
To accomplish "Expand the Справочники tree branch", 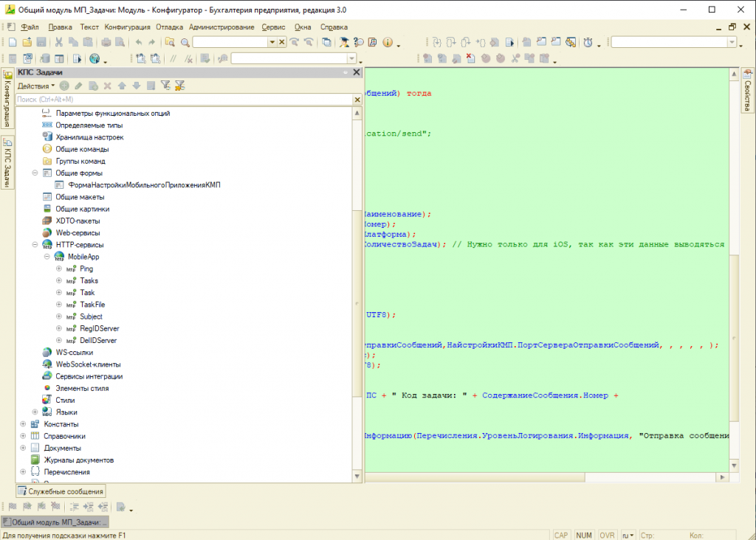I will pos(23,436).
